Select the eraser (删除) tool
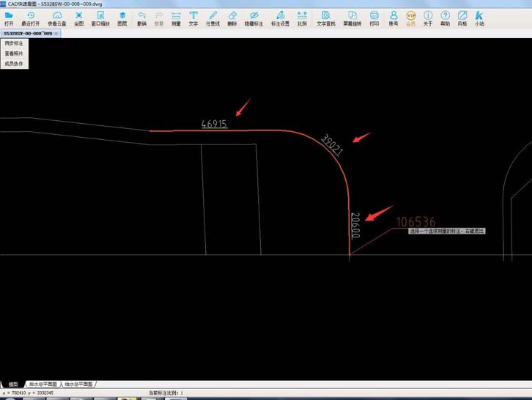 tap(232, 18)
